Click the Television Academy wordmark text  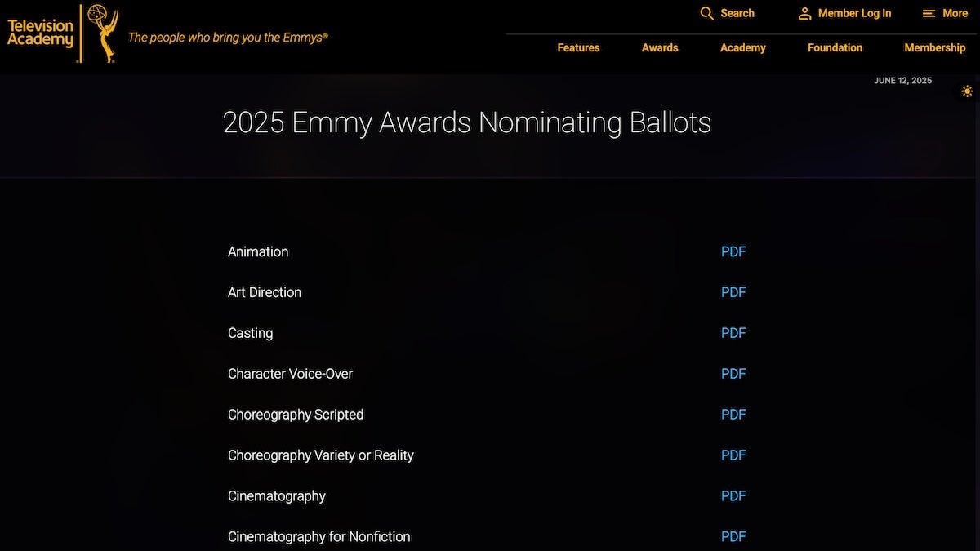pyautogui.click(x=40, y=33)
